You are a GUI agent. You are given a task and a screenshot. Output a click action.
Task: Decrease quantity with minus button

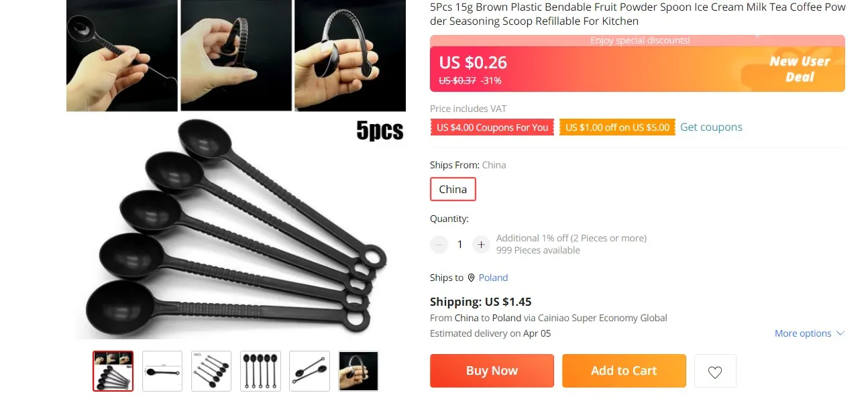[439, 245]
